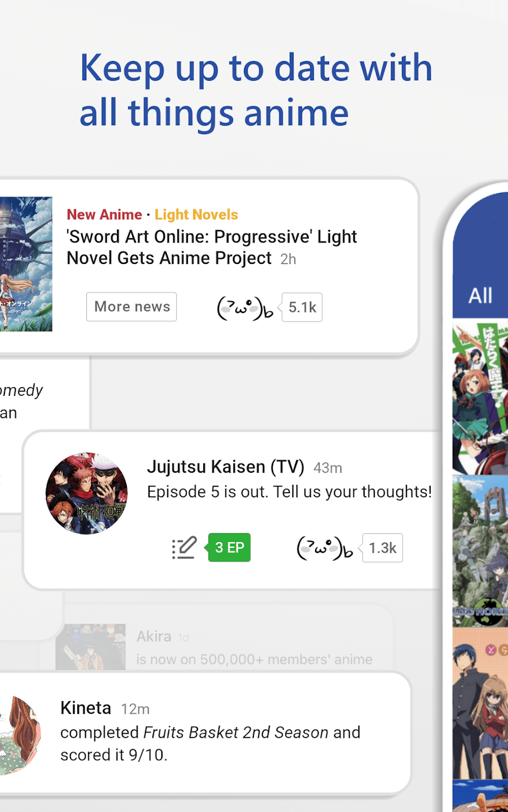
Task: Open the 1.3k comments bubble
Action: 382,548
